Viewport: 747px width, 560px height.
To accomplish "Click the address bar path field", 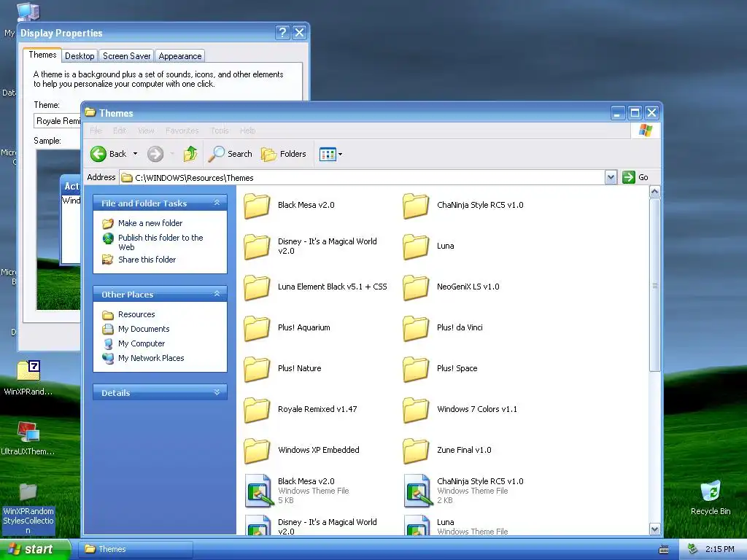I will (362, 178).
